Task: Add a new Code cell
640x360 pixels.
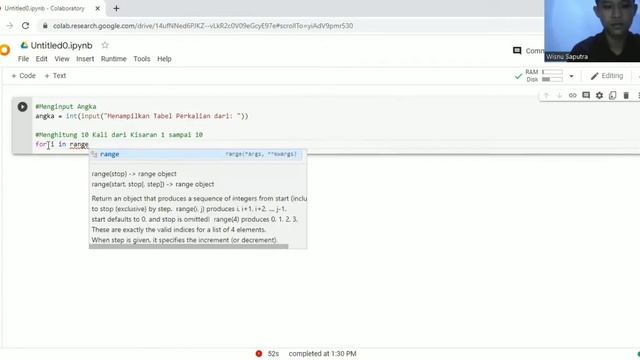Action: tap(23, 76)
